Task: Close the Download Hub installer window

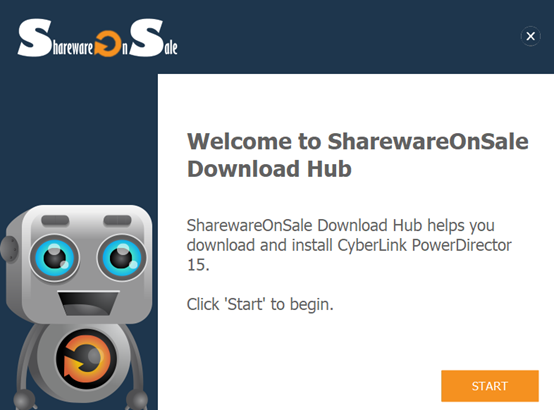Action: tap(530, 36)
